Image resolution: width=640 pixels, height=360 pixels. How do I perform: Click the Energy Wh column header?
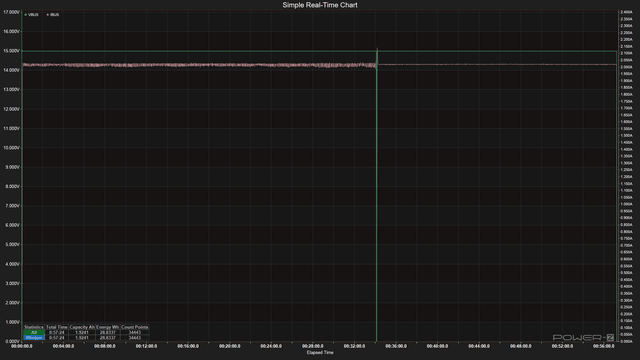click(x=108, y=327)
